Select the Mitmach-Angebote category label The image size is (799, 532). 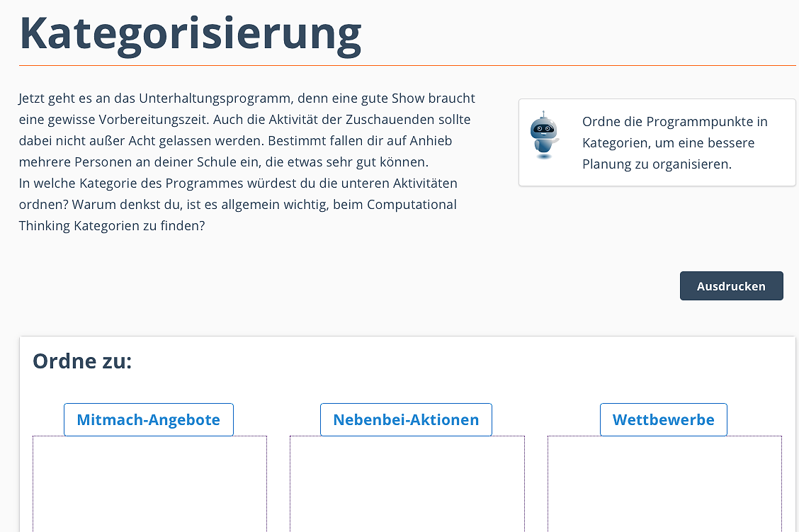click(148, 419)
